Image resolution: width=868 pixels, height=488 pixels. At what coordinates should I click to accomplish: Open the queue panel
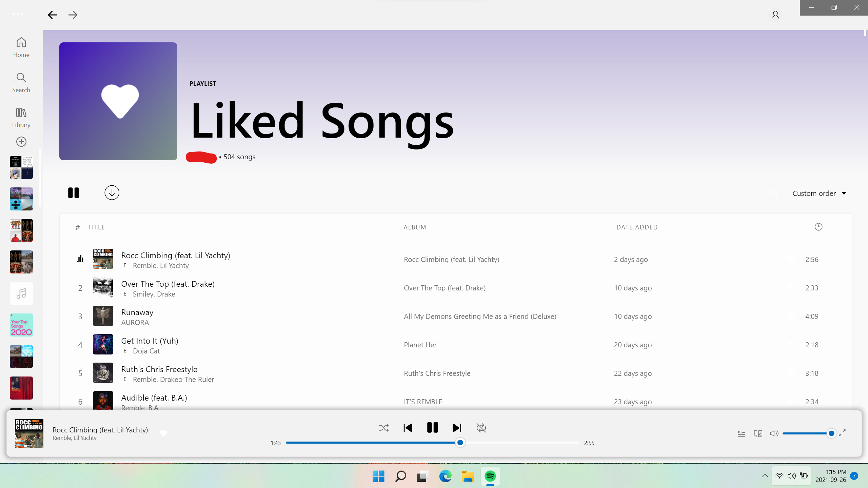(x=741, y=433)
